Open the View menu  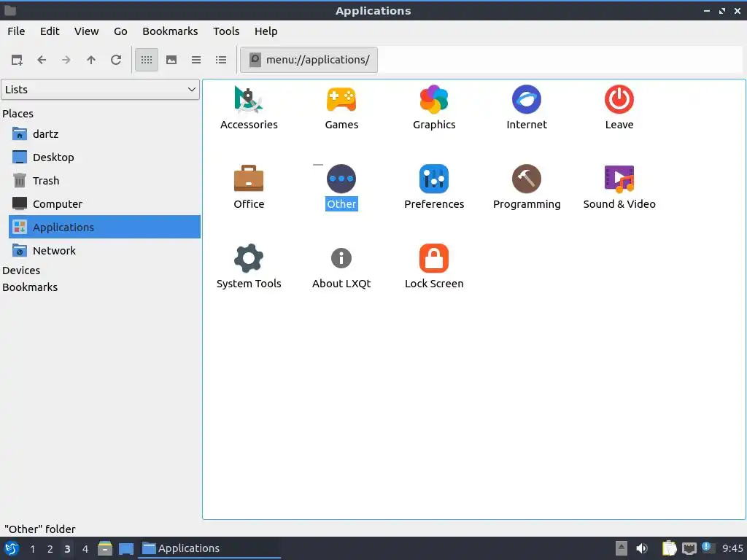(86, 31)
